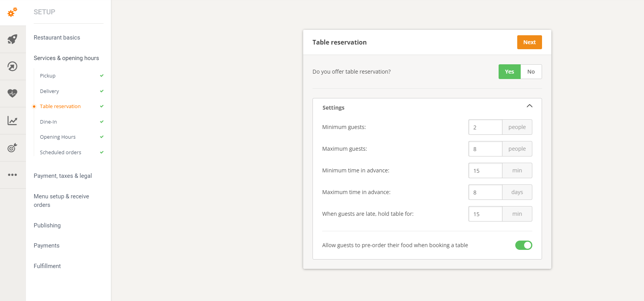Click the 'min' unit beside Minimum time

pyautogui.click(x=517, y=170)
